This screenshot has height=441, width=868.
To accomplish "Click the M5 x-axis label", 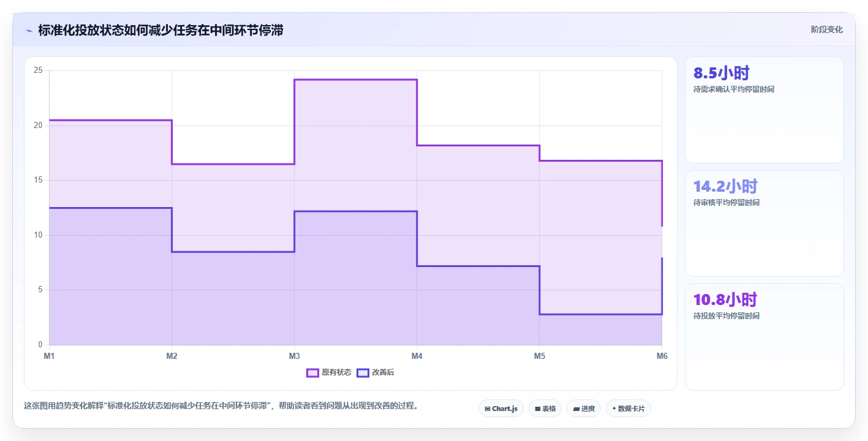I will pyautogui.click(x=540, y=356).
